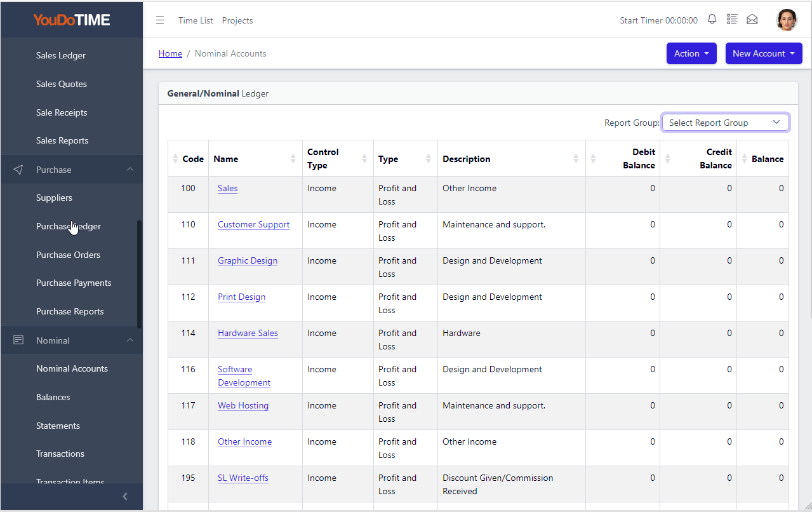Sort by Control Type column arrows

coord(364,159)
